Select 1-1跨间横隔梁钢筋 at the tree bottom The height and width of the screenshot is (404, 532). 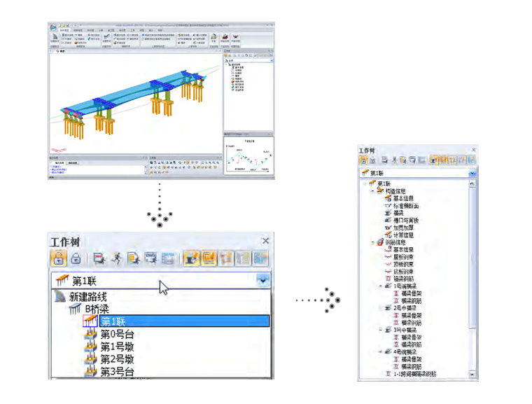pos(414,374)
